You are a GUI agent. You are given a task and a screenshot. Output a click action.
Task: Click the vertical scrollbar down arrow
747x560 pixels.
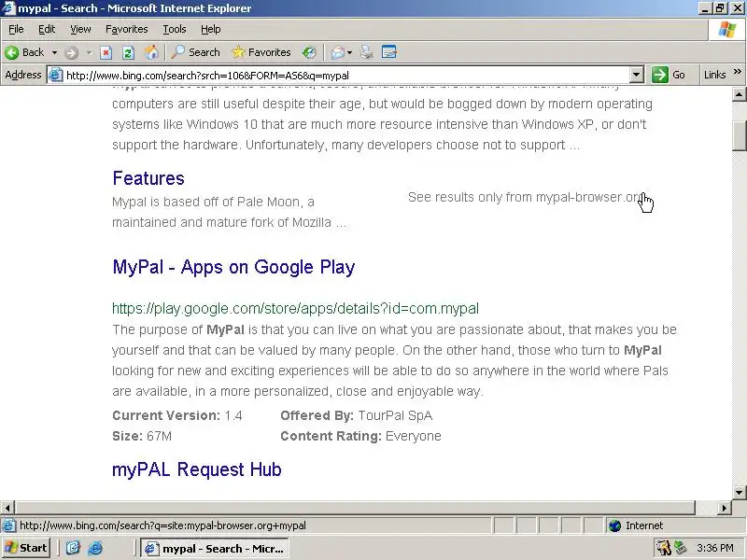pyautogui.click(x=739, y=492)
